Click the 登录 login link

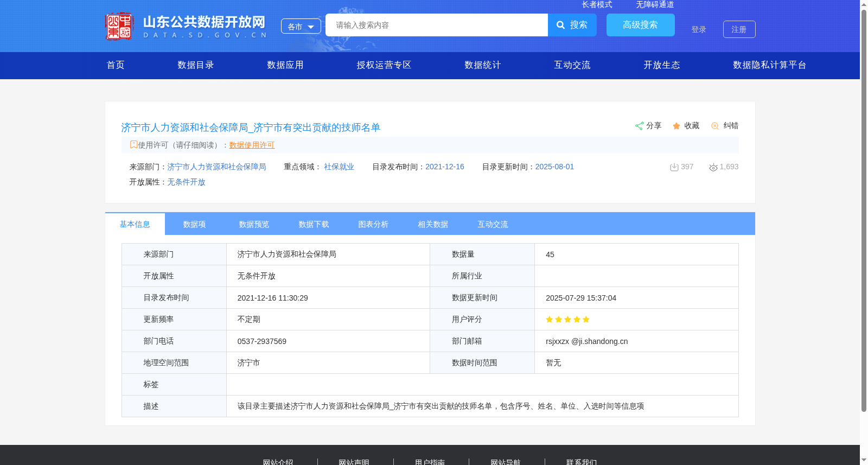point(699,29)
